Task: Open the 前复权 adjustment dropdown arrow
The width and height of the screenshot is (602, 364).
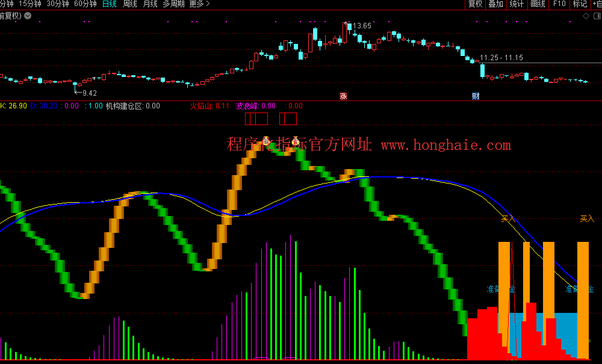Action: (x=27, y=16)
